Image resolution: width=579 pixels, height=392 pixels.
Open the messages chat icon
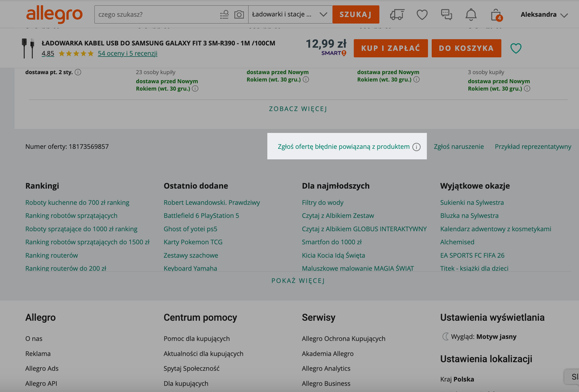click(446, 14)
